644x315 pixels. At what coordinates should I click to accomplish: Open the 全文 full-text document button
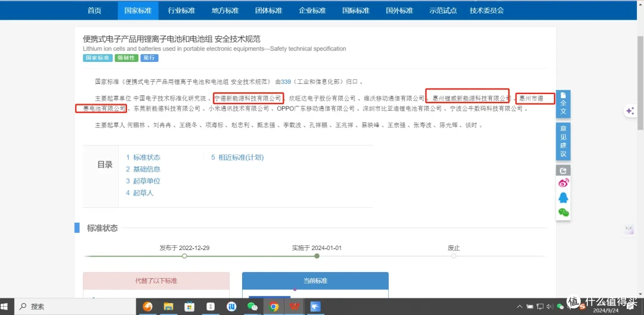point(563,104)
